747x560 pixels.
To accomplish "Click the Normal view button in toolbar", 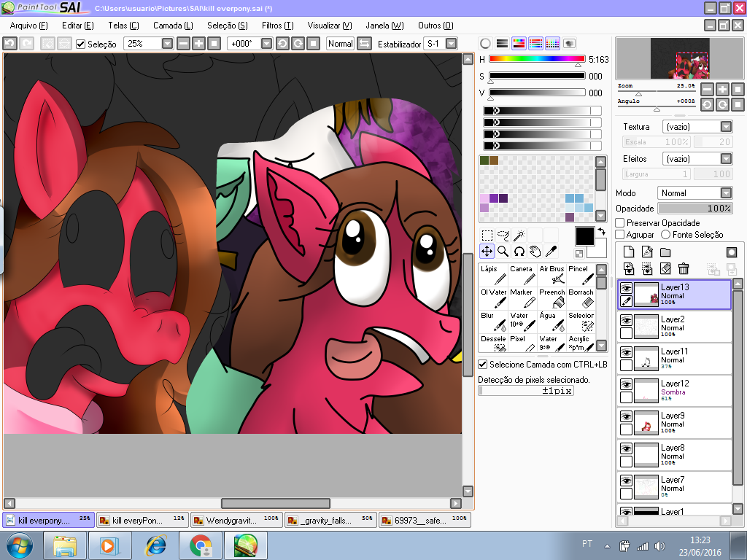I will [340, 44].
